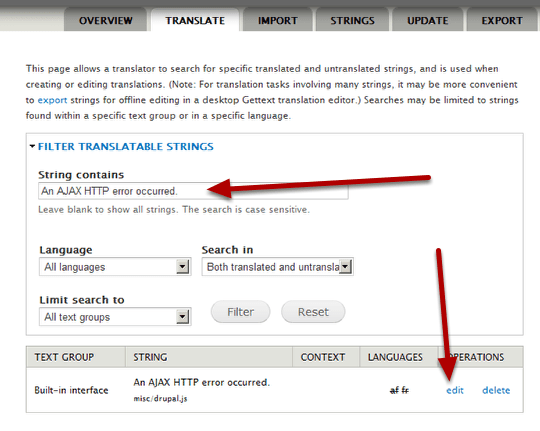Collapse the Filter Translatable Strings triangle
This screenshot has height=431, width=540.
(x=32, y=146)
